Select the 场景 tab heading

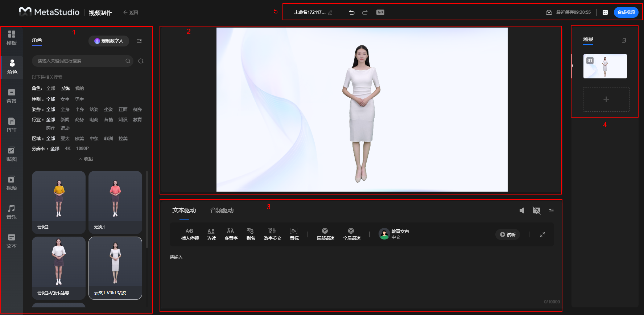pos(588,40)
